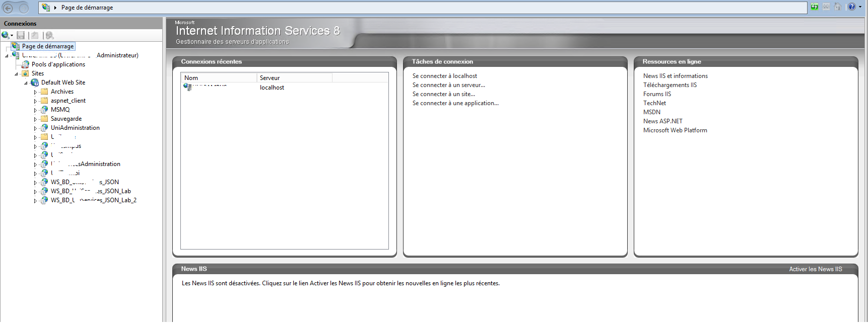The image size is (868, 326).
Task: Open the MSDN link
Action: click(651, 112)
